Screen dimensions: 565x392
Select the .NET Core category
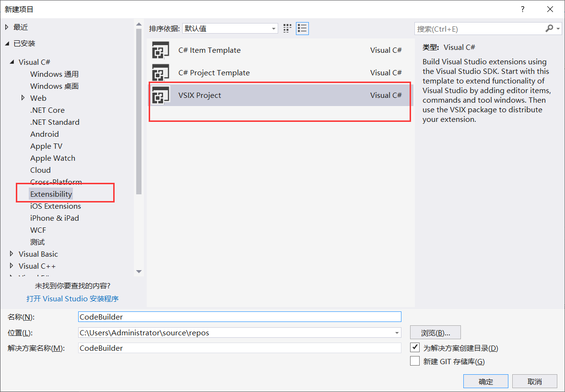tap(47, 110)
